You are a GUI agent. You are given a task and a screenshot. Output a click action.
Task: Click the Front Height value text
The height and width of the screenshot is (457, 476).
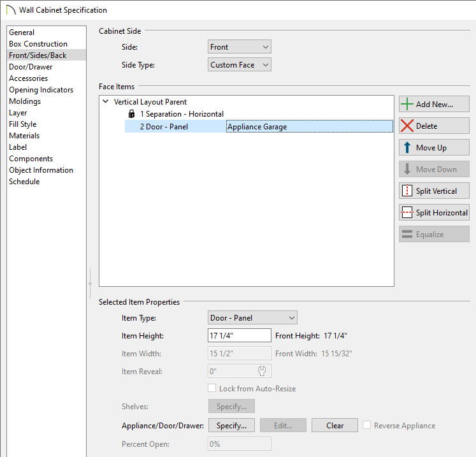[335, 335]
